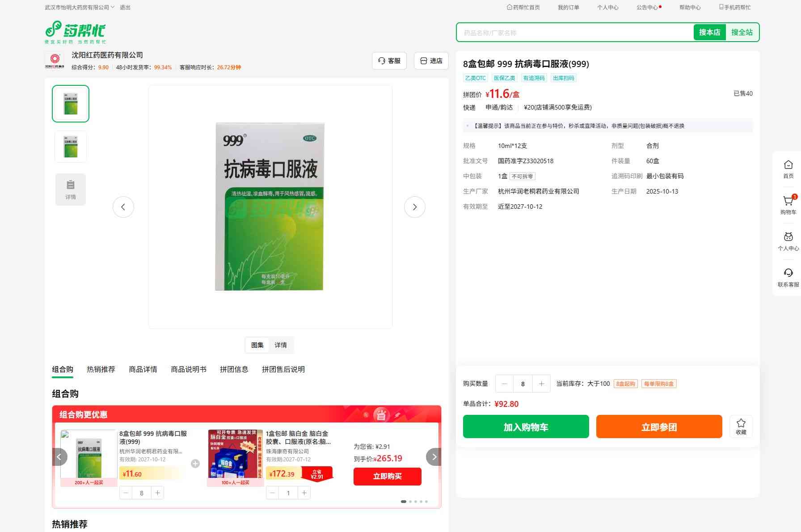Viewport: 801px width, 532px height.
Task: Open details via document icon thumbnail
Action: click(x=71, y=190)
